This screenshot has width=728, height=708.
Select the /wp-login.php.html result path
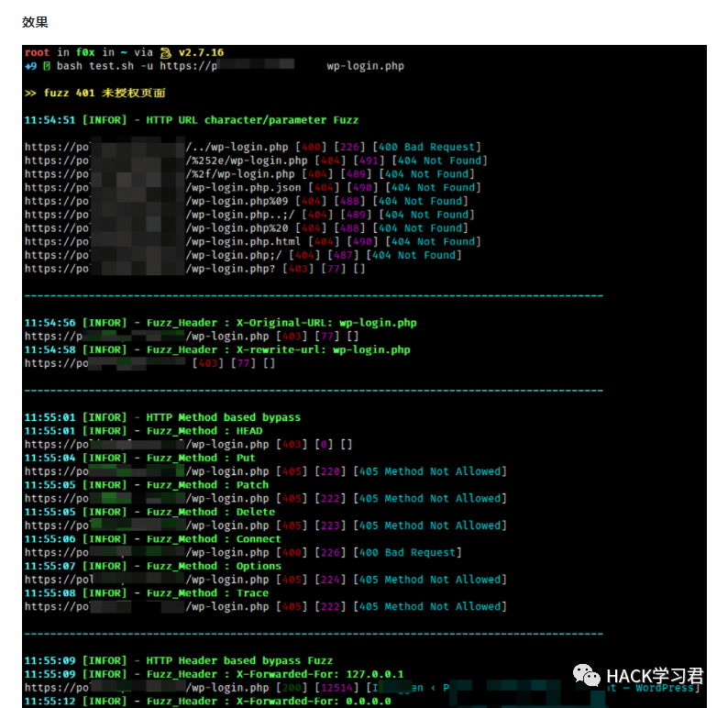(x=244, y=241)
